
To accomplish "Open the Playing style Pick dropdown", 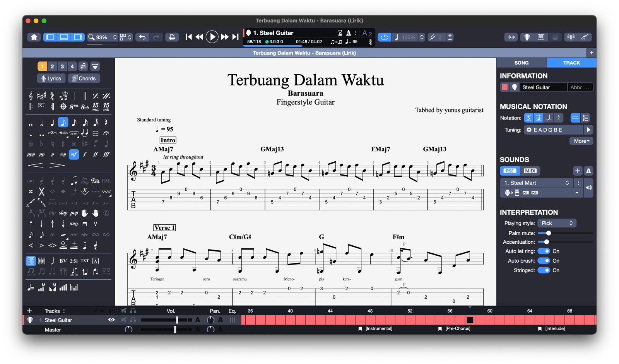I will click(x=557, y=223).
